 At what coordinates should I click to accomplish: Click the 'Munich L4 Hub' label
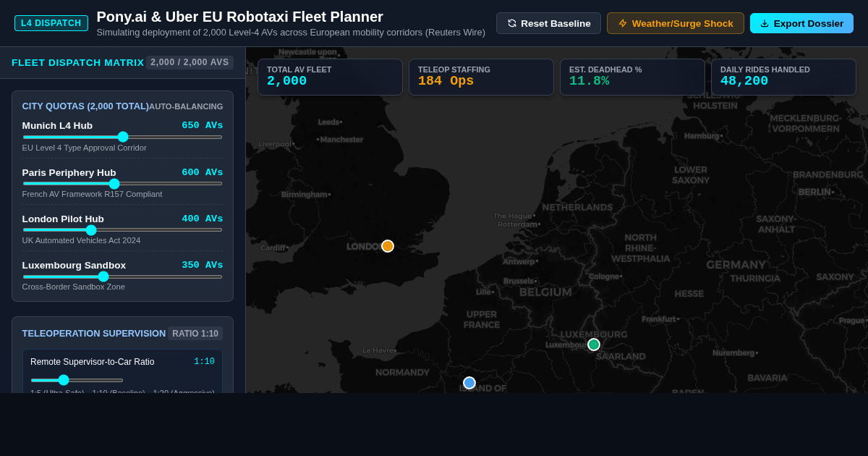[57, 125]
